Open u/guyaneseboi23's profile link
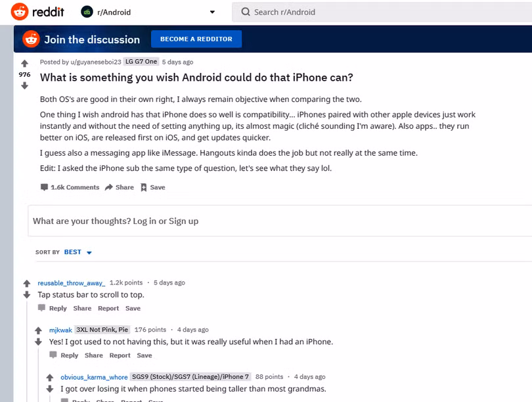Image resolution: width=532 pixels, height=402 pixels. pyautogui.click(x=93, y=62)
